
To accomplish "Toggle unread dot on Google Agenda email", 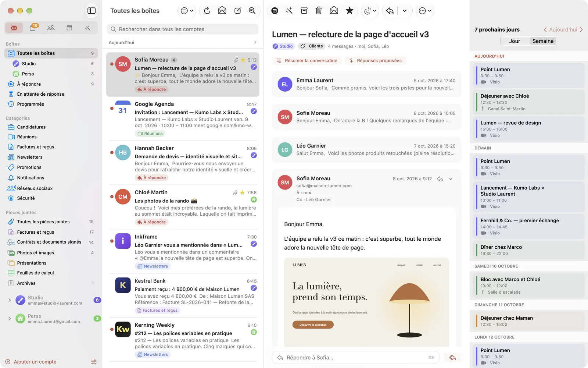I will coord(112,108).
